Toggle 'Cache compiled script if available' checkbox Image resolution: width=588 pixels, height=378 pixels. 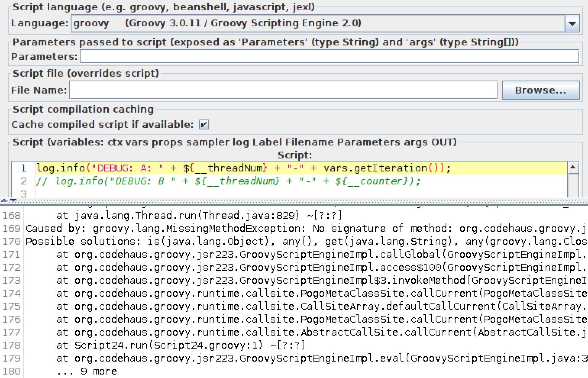[204, 125]
